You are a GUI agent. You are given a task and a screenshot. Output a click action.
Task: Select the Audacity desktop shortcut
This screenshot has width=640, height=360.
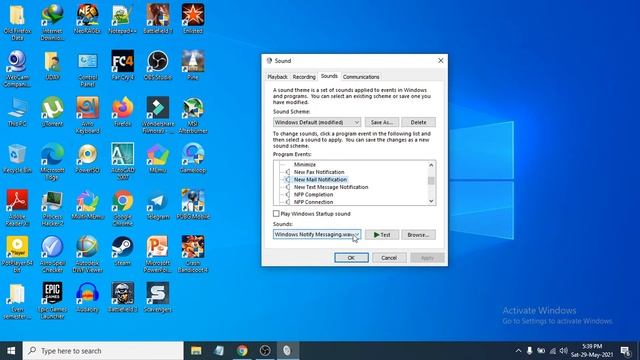tap(87, 298)
